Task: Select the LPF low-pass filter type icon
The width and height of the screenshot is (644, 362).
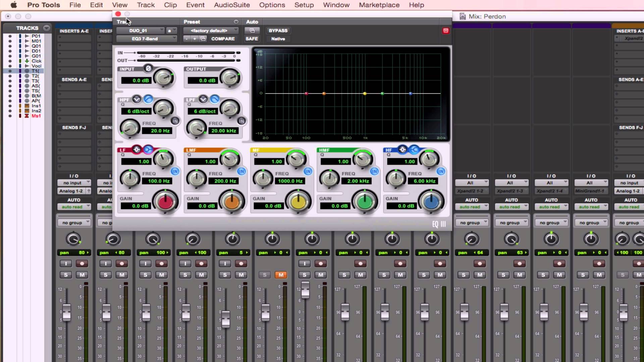Action: pyautogui.click(x=215, y=99)
